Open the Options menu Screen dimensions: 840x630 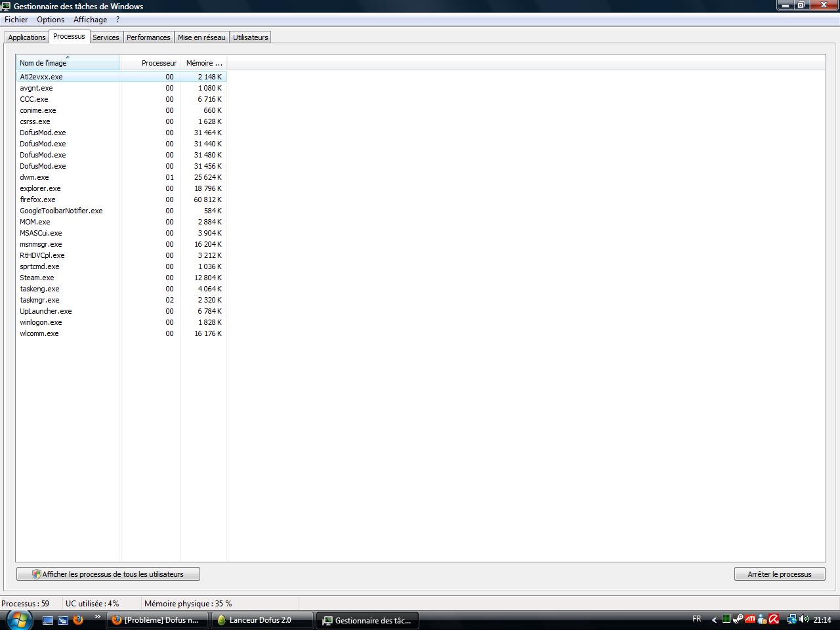51,20
